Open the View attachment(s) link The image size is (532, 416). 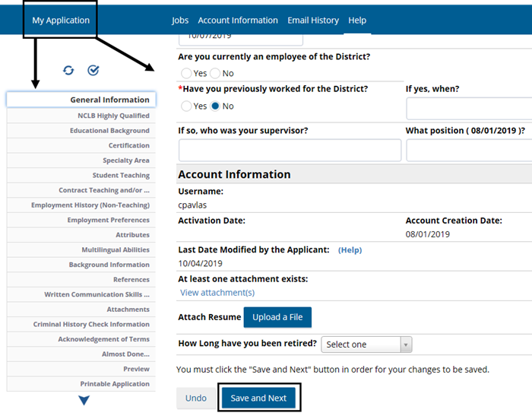[x=217, y=293]
